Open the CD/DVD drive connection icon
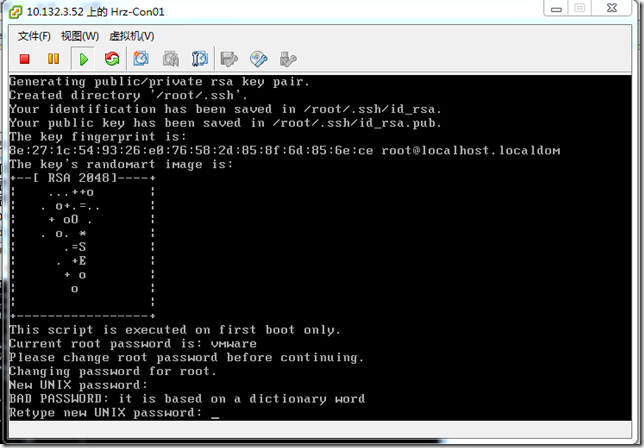644x448 pixels. click(x=259, y=59)
